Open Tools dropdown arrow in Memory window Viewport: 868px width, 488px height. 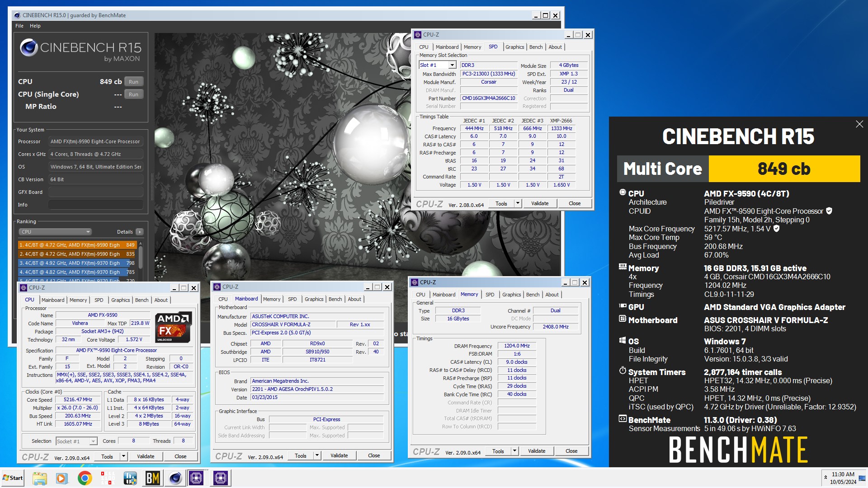pyautogui.click(x=514, y=451)
